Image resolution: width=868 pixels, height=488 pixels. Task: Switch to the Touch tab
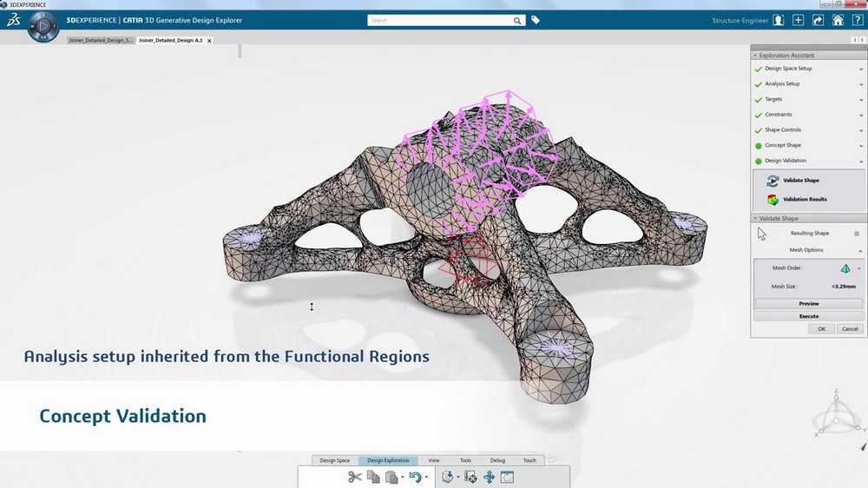(x=529, y=460)
